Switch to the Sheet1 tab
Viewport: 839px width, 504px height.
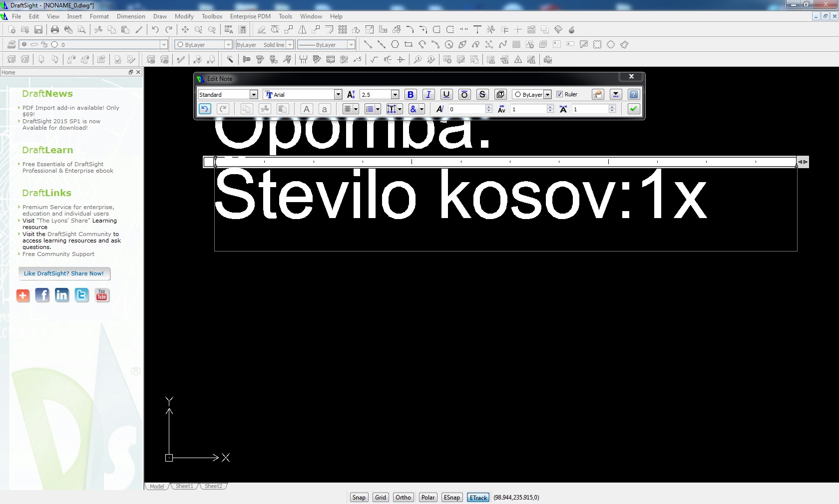click(x=184, y=486)
